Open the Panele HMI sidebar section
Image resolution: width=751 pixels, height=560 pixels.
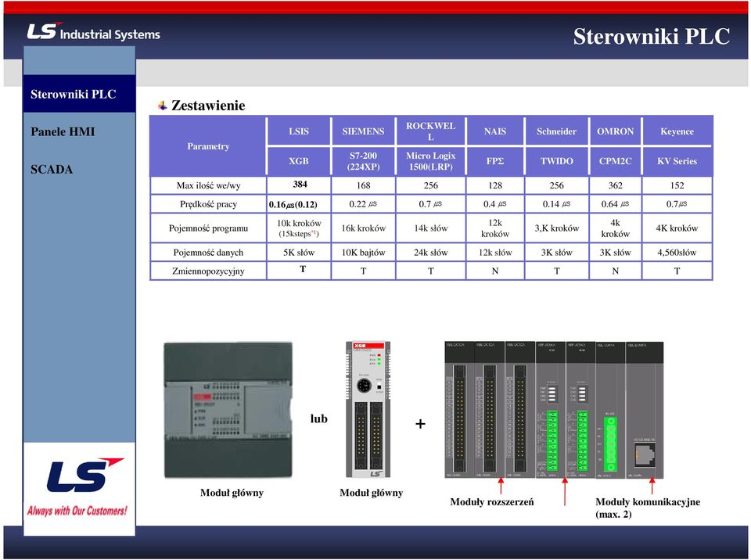[63, 131]
